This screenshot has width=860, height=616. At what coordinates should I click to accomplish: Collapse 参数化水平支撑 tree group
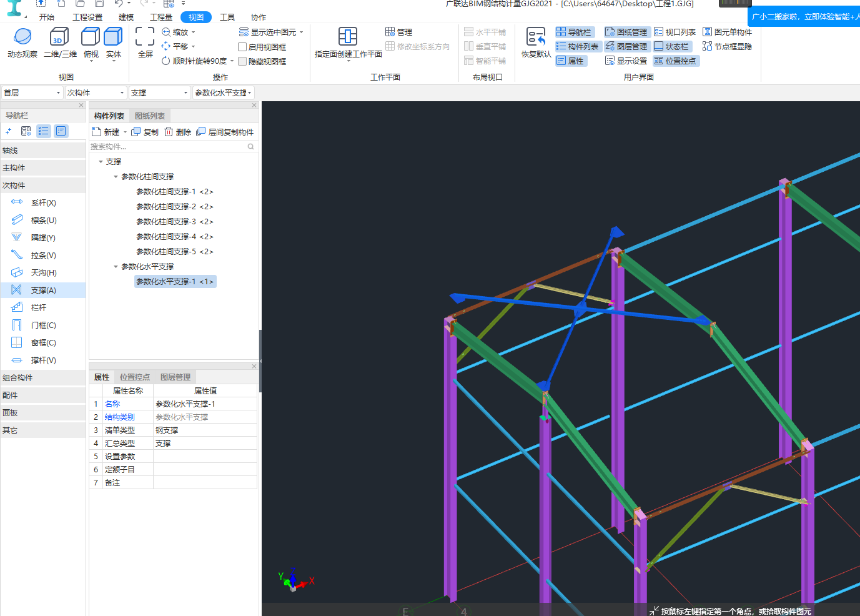point(116,267)
